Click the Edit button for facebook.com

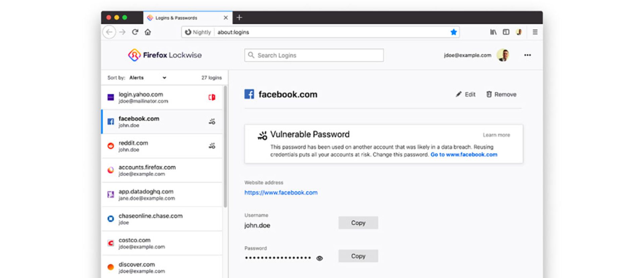pos(466,95)
